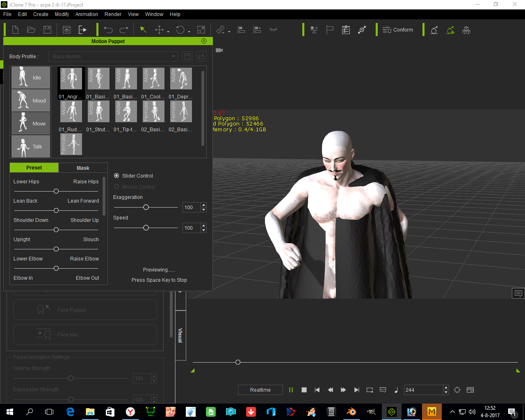Close the Motion Puppet panel

(204, 41)
